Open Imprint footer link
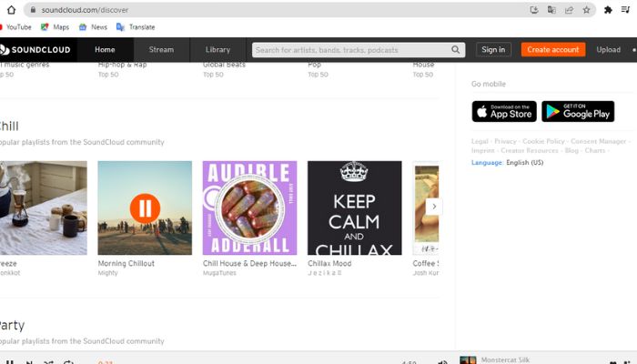Image resolution: width=637 pixels, height=364 pixels. (482, 150)
